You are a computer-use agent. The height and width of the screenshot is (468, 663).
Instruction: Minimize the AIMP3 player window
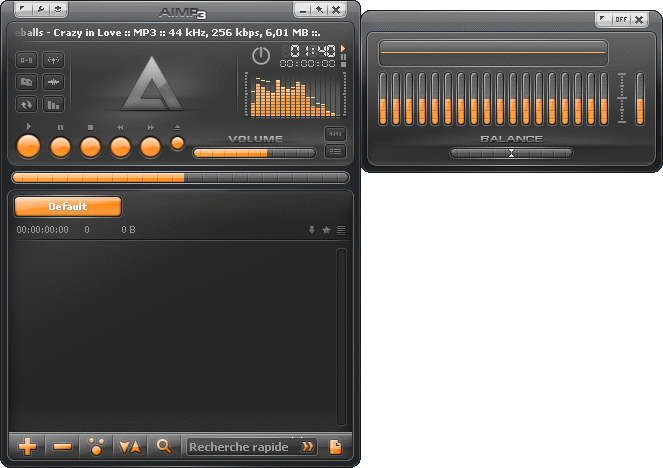303,9
